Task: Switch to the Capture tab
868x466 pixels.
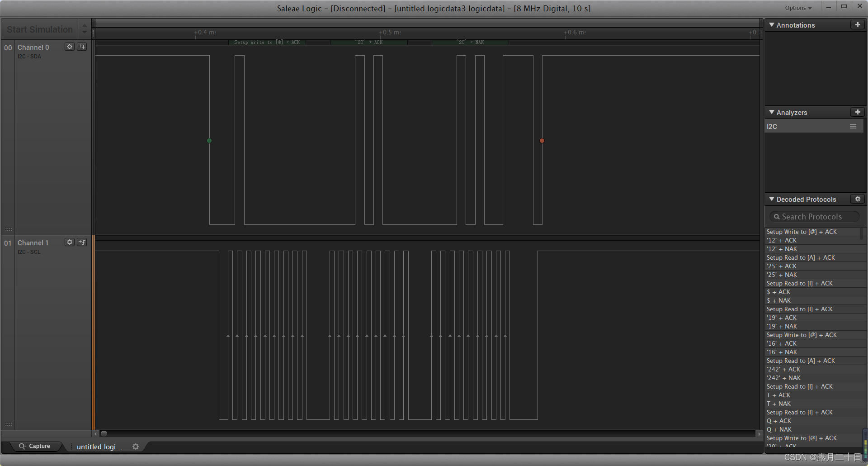Action: coord(35,446)
